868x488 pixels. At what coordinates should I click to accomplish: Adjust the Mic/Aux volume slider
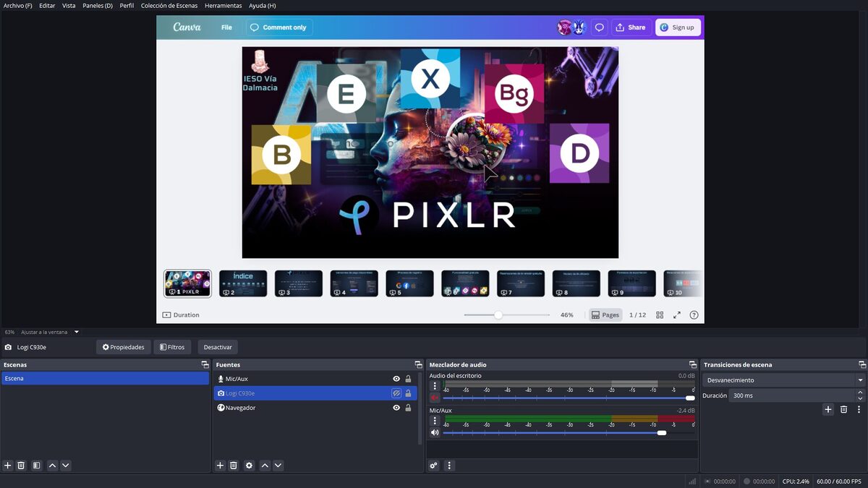[569, 432]
